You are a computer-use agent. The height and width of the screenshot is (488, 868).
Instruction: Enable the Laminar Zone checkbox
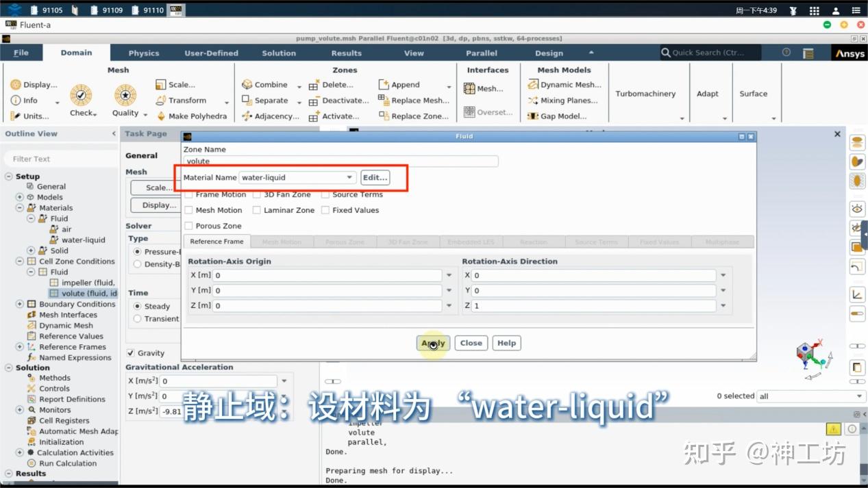257,210
